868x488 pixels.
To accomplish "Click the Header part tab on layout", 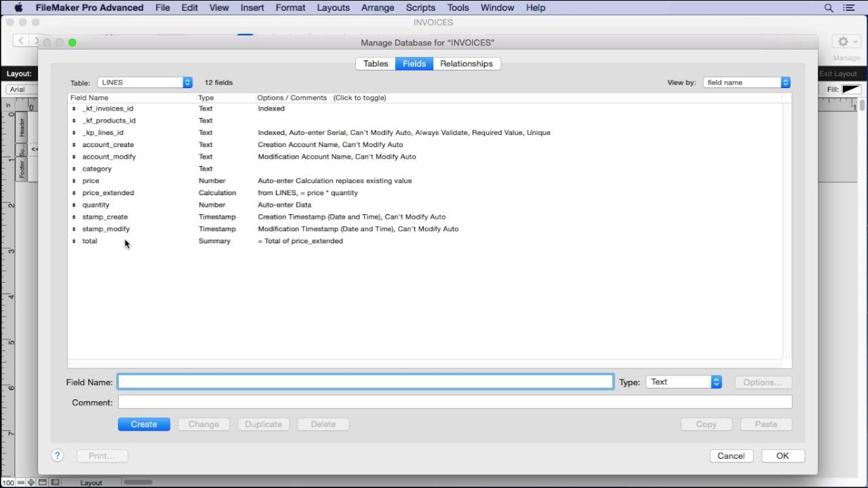I will point(21,127).
